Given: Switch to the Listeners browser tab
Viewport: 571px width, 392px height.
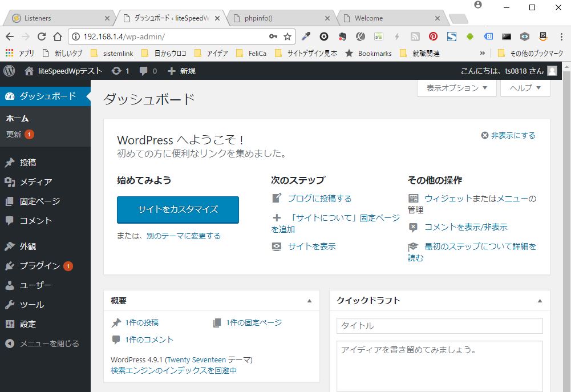Looking at the screenshot, I should [x=60, y=18].
